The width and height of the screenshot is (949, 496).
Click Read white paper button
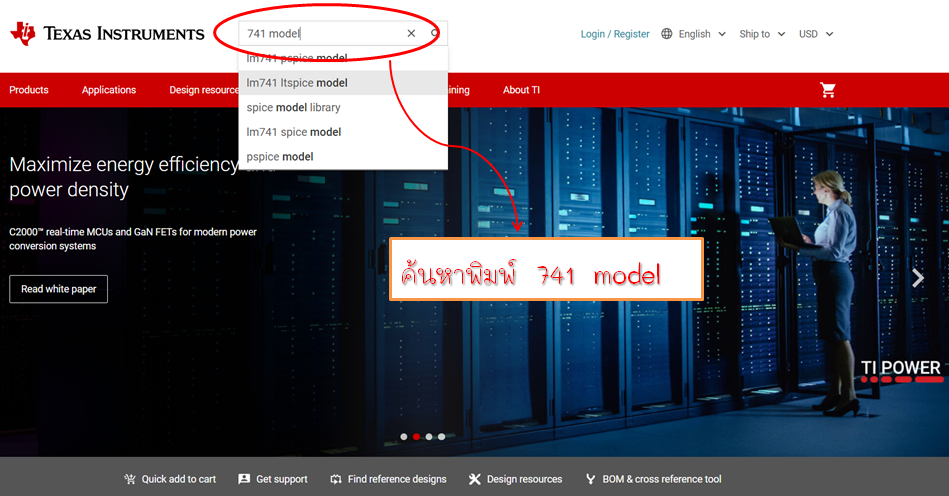[59, 289]
